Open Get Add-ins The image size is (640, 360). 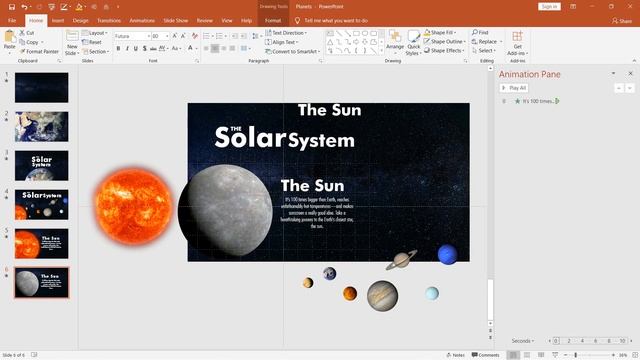coord(517,42)
